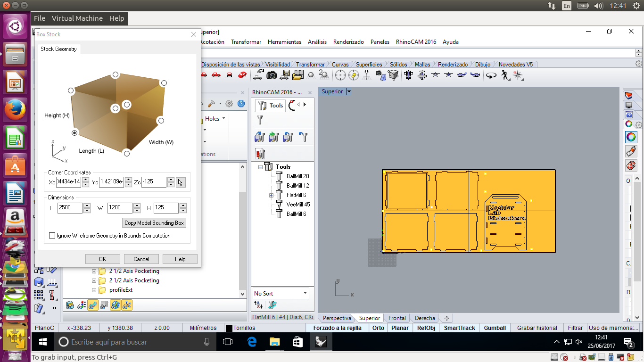Screen dimensions: 644x362
Task: Click the Copy Model Bounding Box button
Action: (x=154, y=223)
